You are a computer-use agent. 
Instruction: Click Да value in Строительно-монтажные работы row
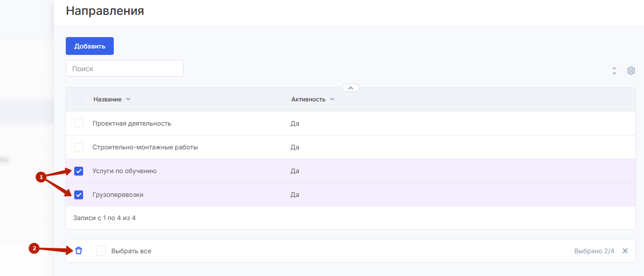(295, 147)
